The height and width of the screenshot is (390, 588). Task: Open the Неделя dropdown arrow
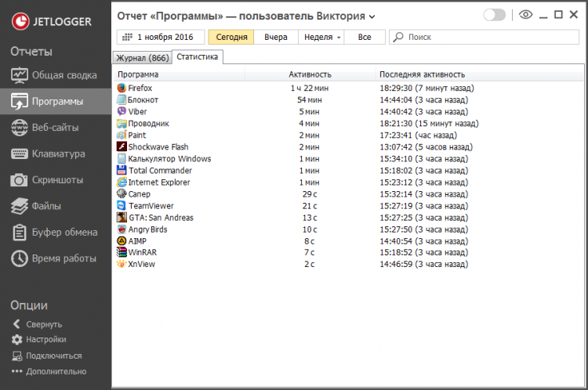click(x=339, y=38)
